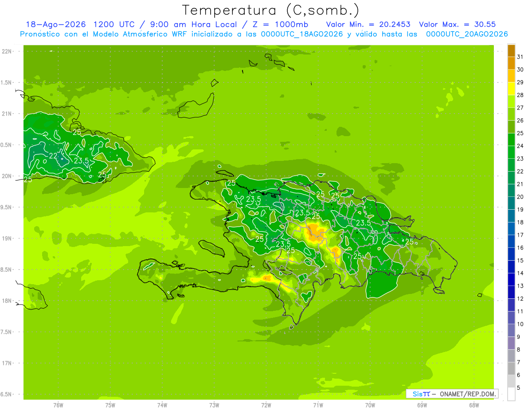
Task: Select the "18-Ago-2026 1200 UTC" date text
Action: 82,24
